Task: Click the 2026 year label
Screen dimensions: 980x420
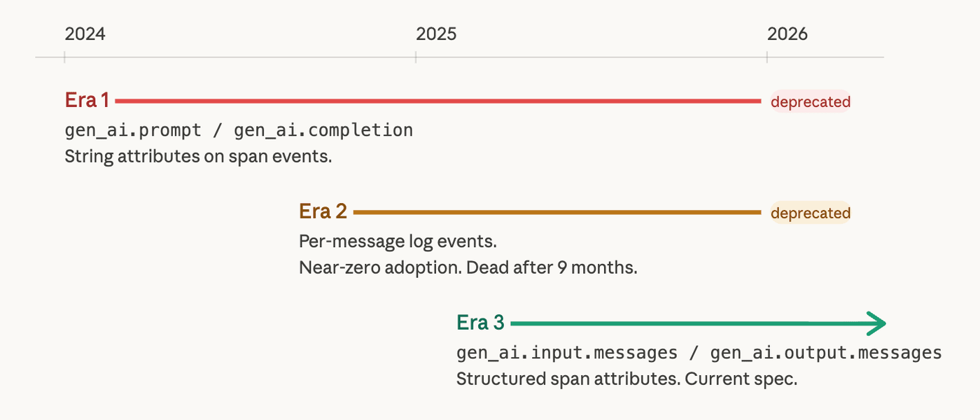Action: point(787,34)
